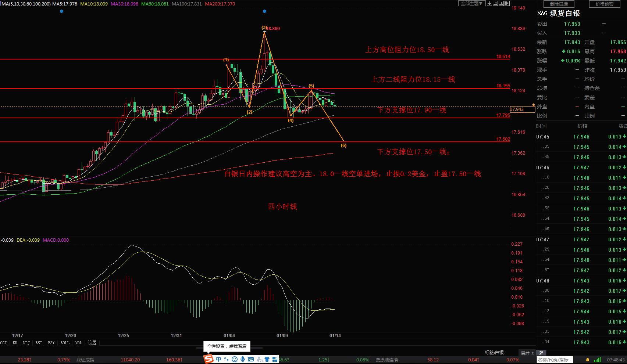The image size is (627, 364).
Task: Select the KD indicator tab
Action: click(x=15, y=343)
